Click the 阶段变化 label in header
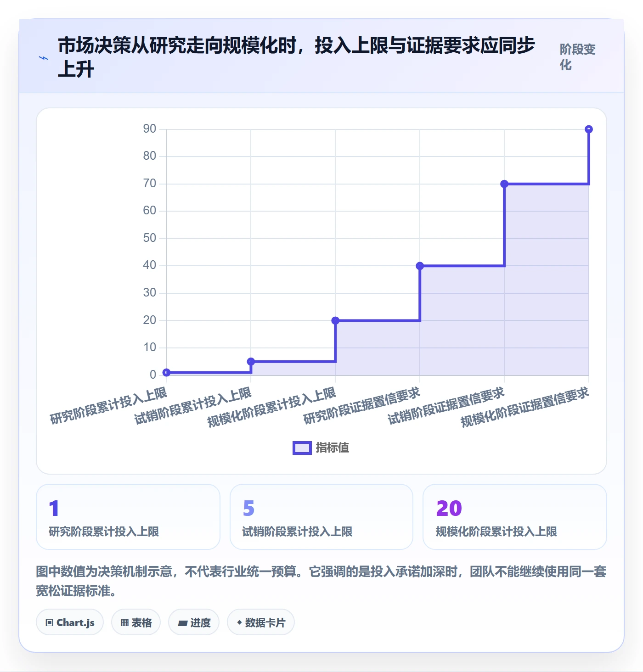 click(577, 57)
